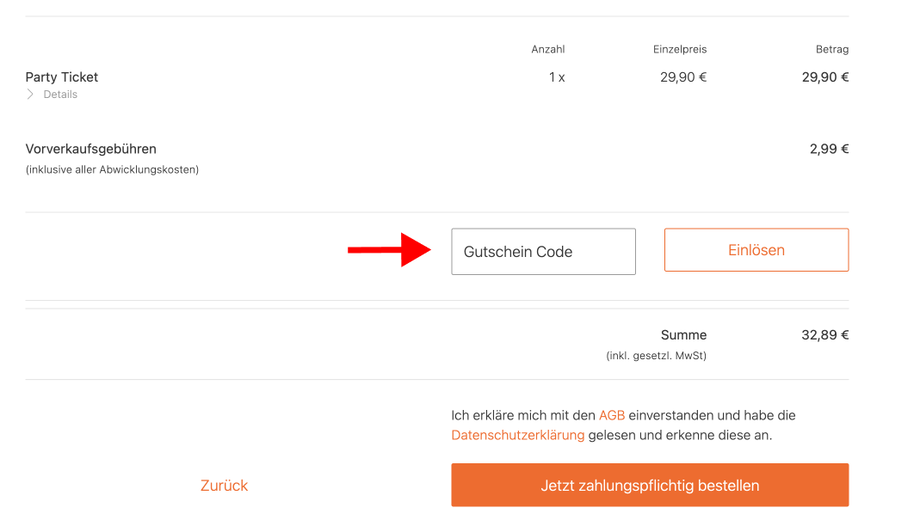Click Jetzt zahlungspflichtig bestellen button

pyautogui.click(x=650, y=486)
